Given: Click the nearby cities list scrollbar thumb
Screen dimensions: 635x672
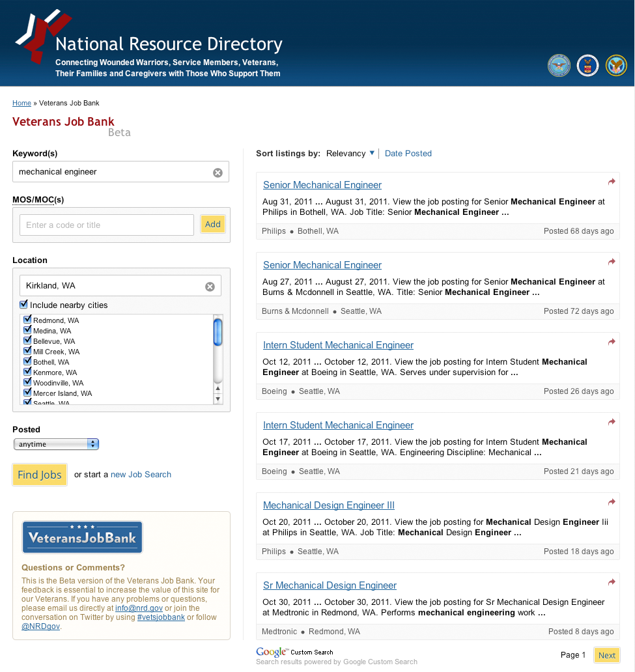Looking at the screenshot, I should click(218, 331).
